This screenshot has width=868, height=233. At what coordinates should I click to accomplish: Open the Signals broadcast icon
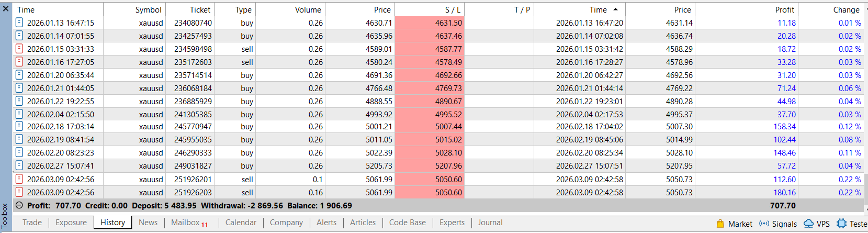pos(764,224)
